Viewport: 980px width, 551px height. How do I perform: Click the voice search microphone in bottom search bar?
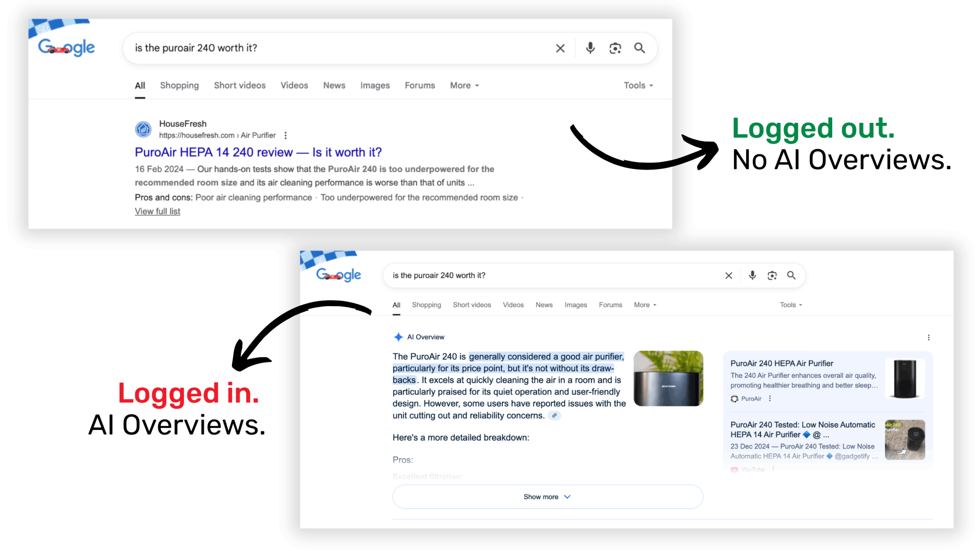752,275
